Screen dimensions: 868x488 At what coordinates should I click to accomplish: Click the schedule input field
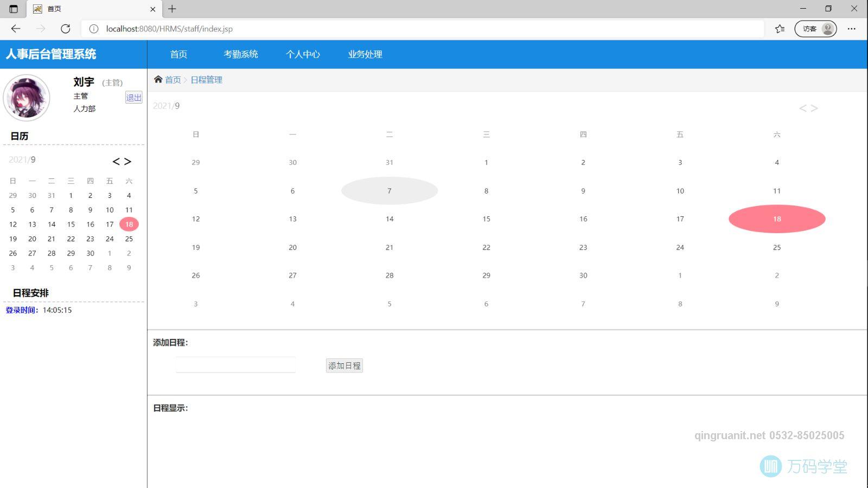pos(235,364)
